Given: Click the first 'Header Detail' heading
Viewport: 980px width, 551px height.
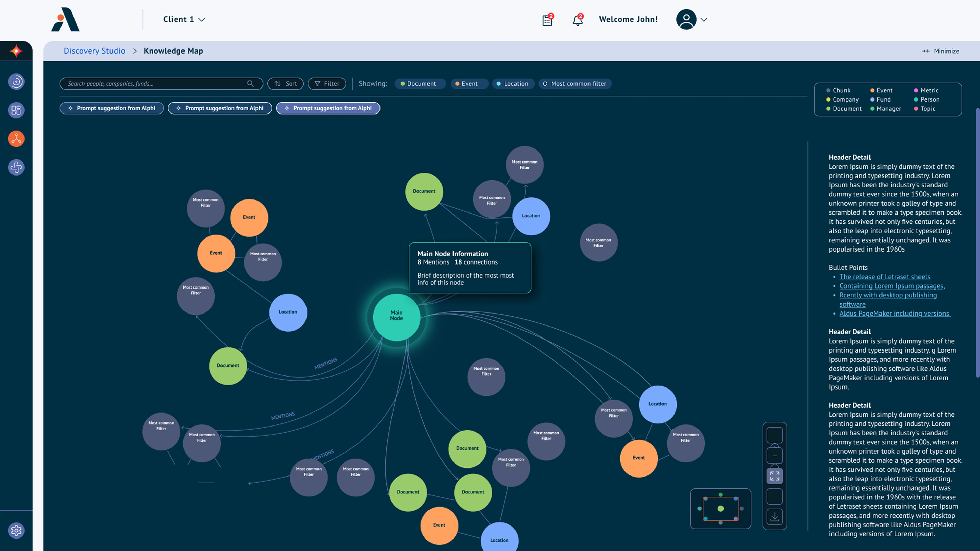Looking at the screenshot, I should 850,157.
